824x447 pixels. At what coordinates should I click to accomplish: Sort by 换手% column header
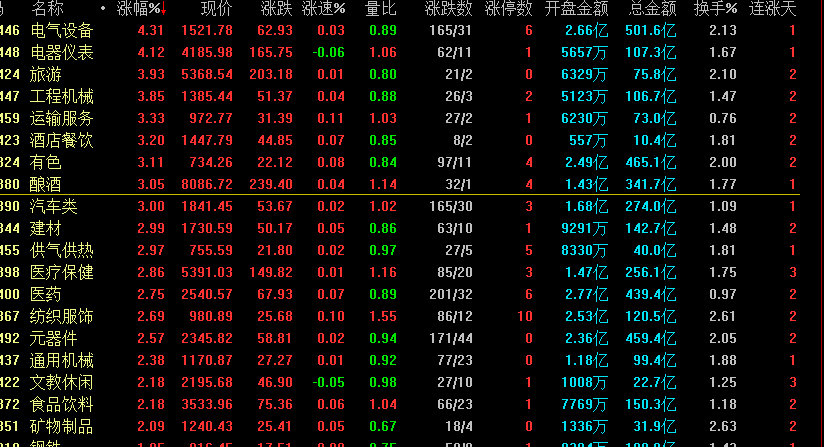716,9
